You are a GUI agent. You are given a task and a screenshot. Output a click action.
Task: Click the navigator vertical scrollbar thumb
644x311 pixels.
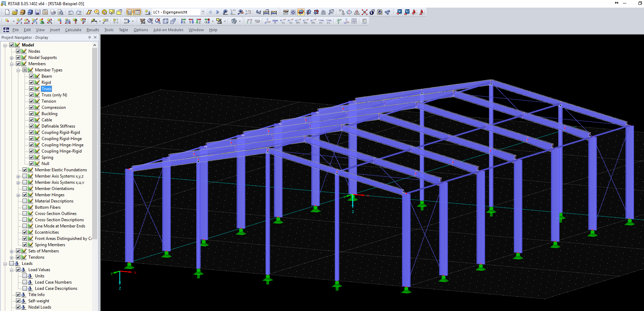tap(95, 144)
